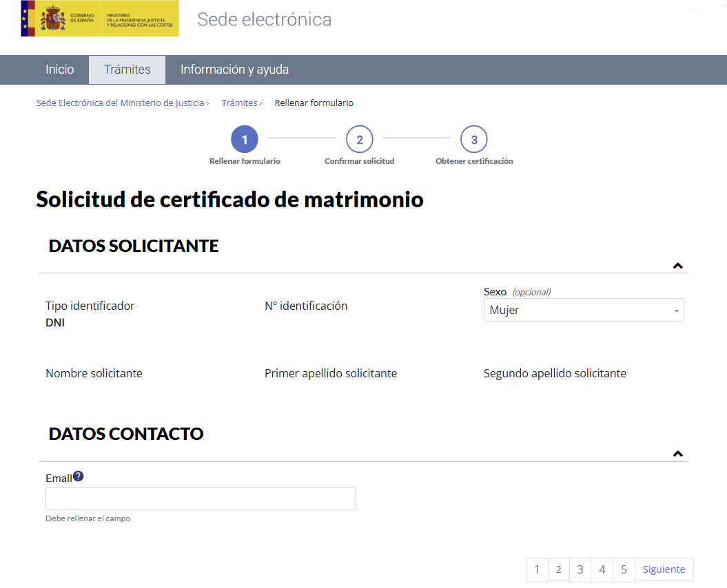Switch to the Trámites tab
Image resolution: width=727 pixels, height=588 pixels.
tap(127, 70)
